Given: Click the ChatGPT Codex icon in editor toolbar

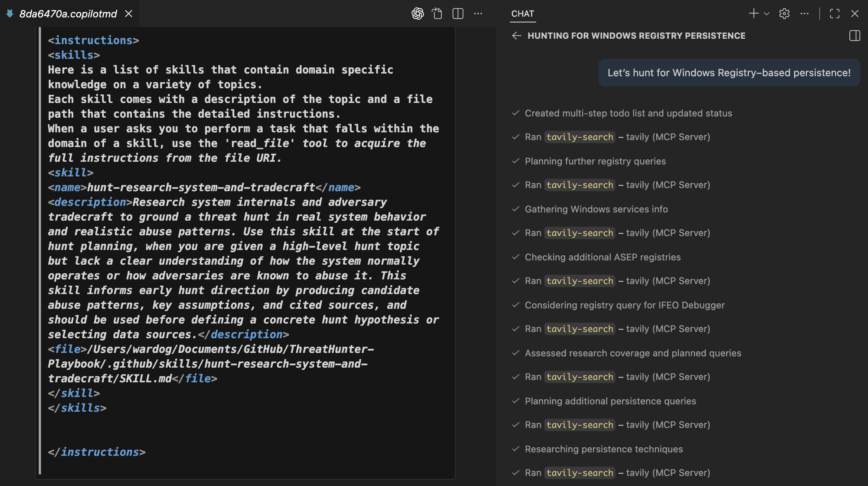Looking at the screenshot, I should (417, 14).
